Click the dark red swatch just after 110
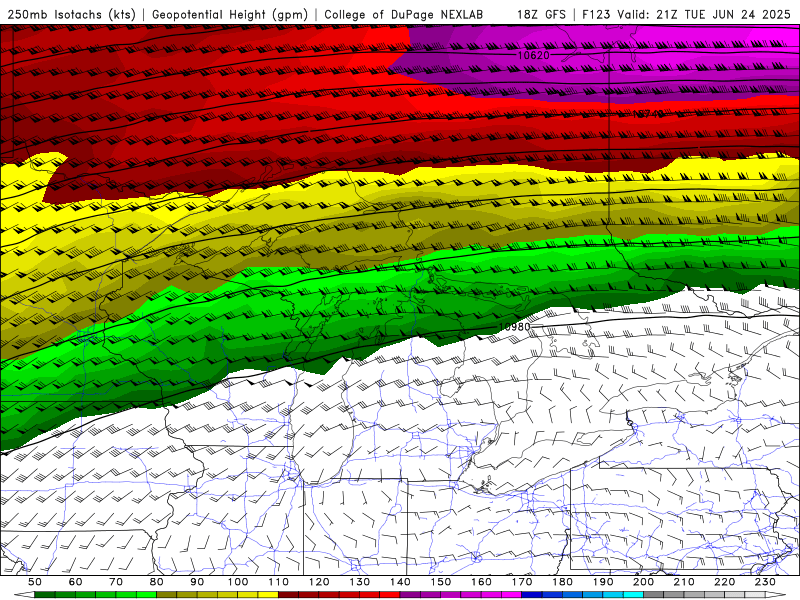Screen dimensions: 800x600 click(288, 595)
